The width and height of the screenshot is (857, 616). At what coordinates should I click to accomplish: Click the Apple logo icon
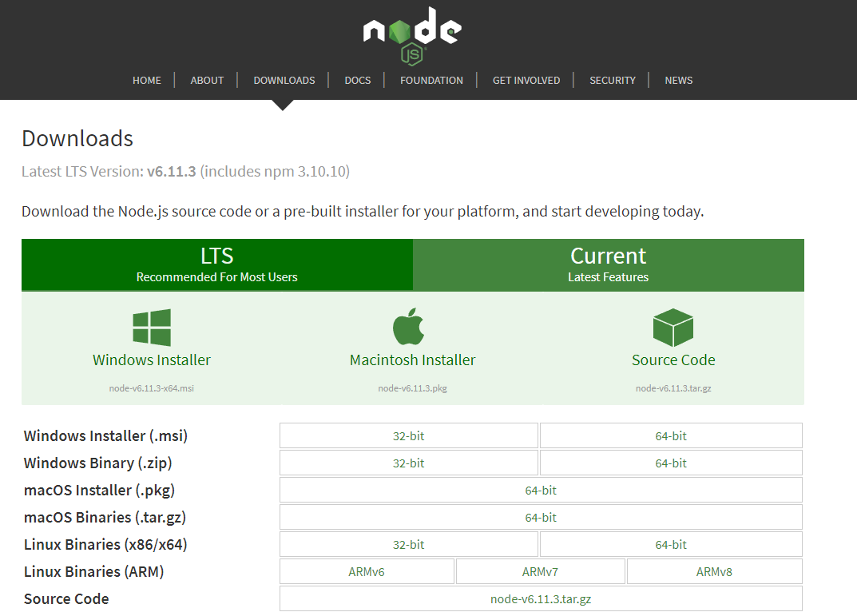click(409, 326)
